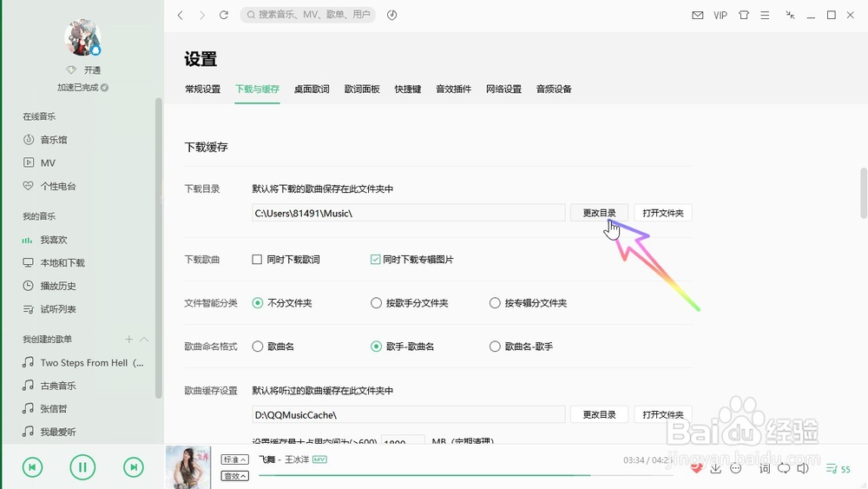Seek on the playback progress bar
The height and width of the screenshot is (489, 868).
(x=465, y=475)
